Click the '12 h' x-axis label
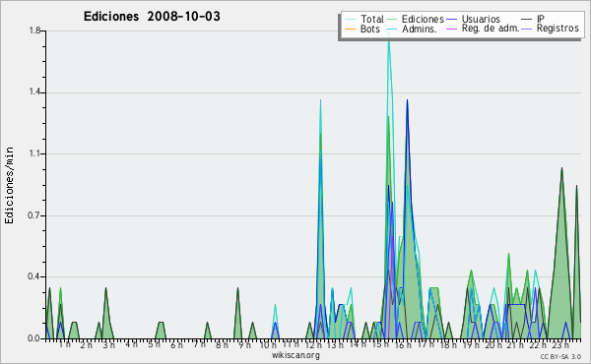The height and width of the screenshot is (364, 591). [x=313, y=345]
